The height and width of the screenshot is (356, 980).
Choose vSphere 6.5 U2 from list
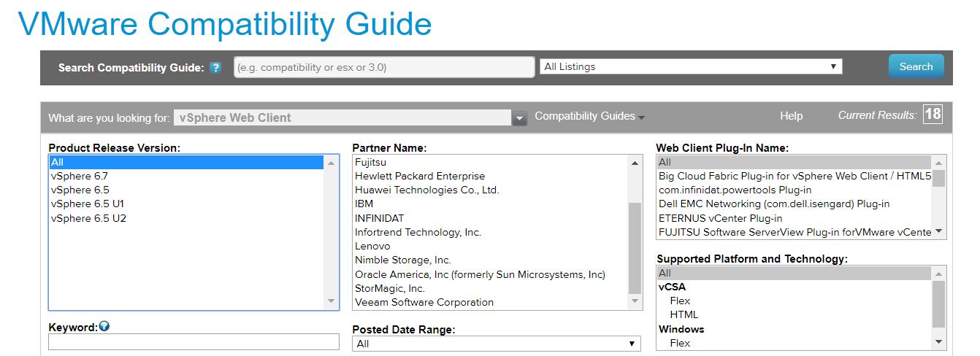88,218
